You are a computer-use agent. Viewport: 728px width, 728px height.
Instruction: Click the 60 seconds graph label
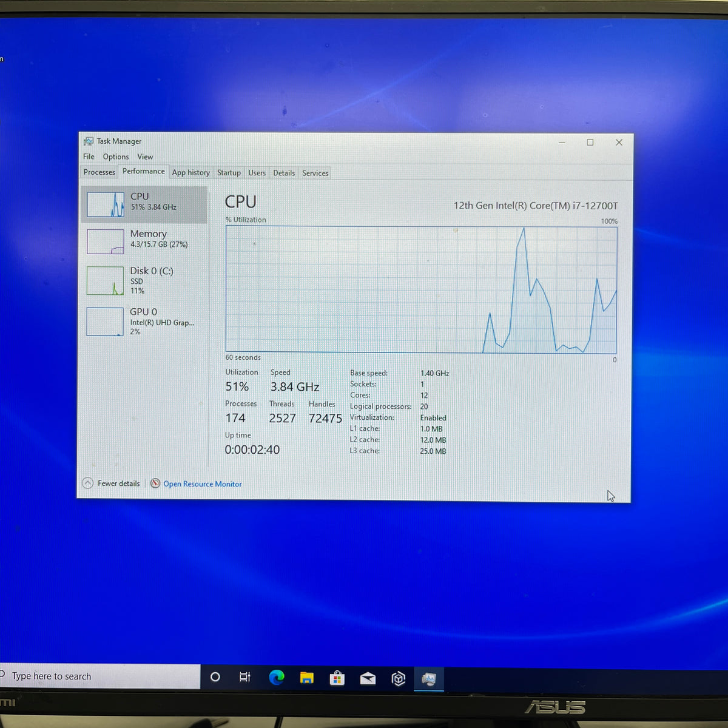tap(243, 357)
